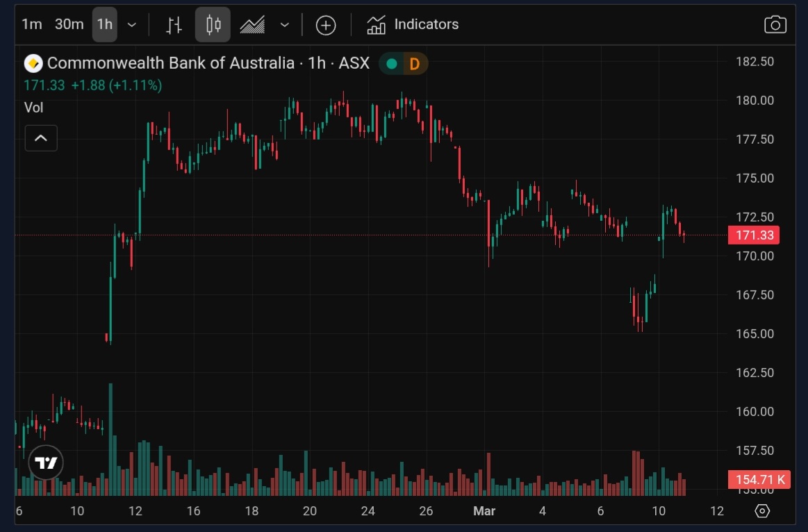808x532 pixels.
Task: Click the 171.33 current price label
Action: click(x=754, y=235)
